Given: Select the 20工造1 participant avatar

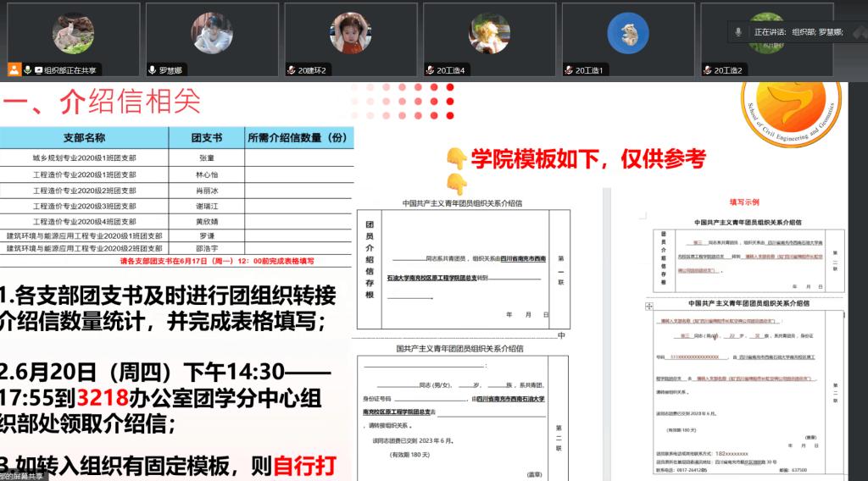Looking at the screenshot, I should point(627,32).
